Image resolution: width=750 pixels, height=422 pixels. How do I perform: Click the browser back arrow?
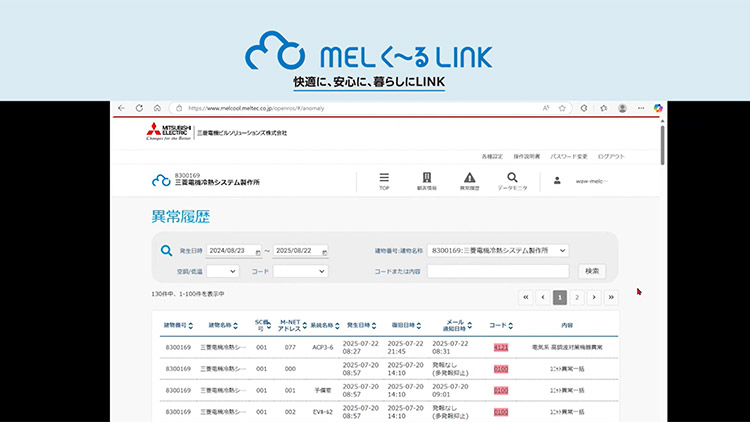pyautogui.click(x=120, y=108)
